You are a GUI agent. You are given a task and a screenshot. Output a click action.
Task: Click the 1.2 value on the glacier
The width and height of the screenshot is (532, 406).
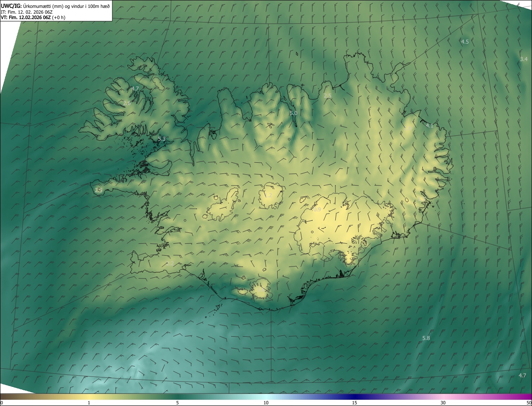click(268, 196)
